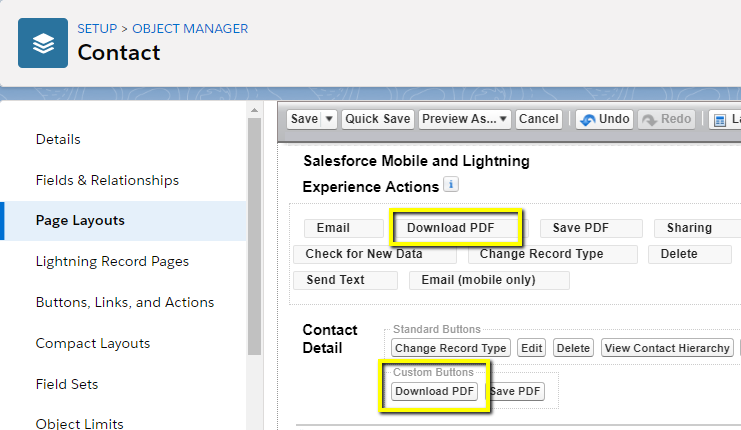Click Save PDF custom button

click(515, 391)
